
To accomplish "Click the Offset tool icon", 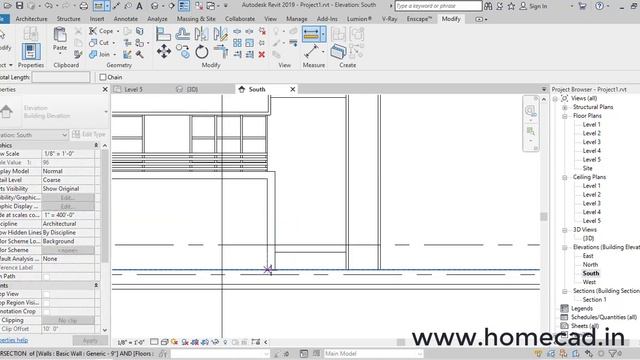I will [183, 34].
